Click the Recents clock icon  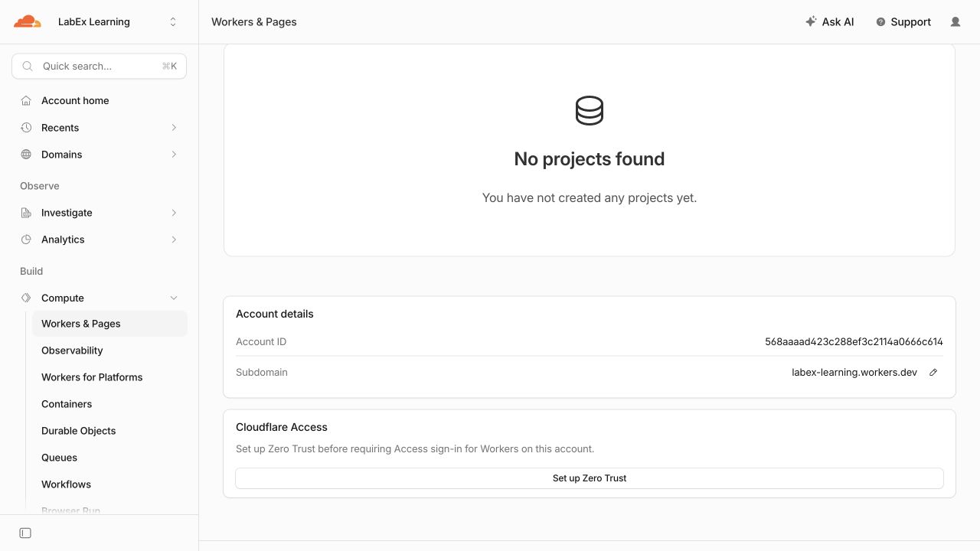click(26, 128)
